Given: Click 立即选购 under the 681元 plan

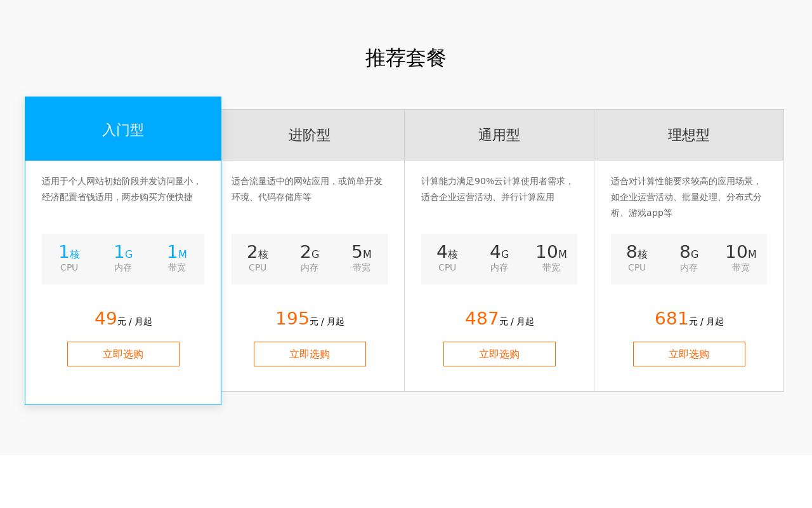Looking at the screenshot, I should (689, 354).
